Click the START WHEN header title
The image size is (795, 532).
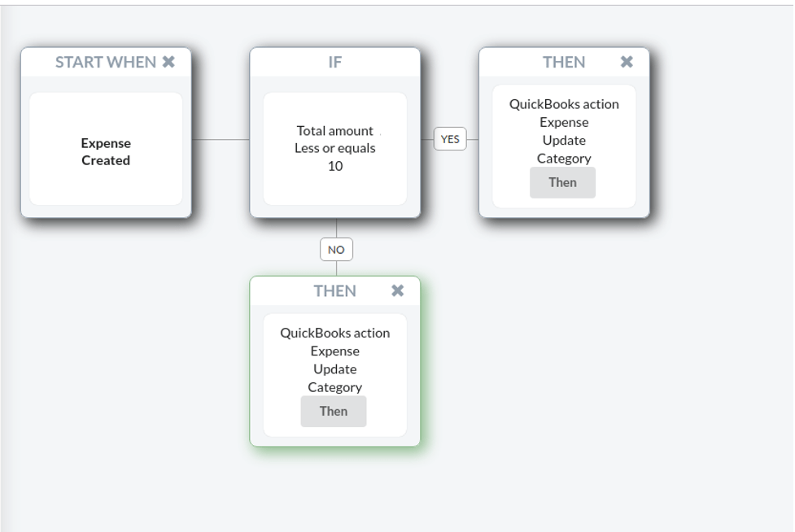[x=106, y=62]
